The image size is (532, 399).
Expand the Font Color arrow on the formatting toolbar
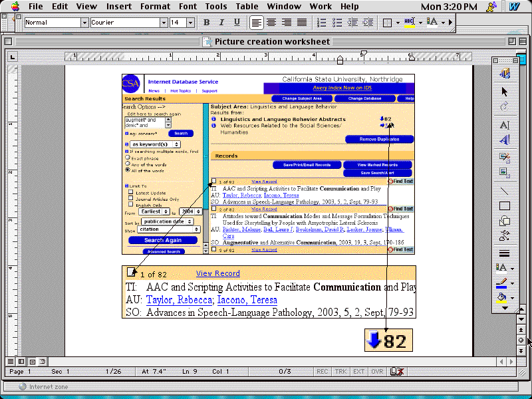(443, 23)
